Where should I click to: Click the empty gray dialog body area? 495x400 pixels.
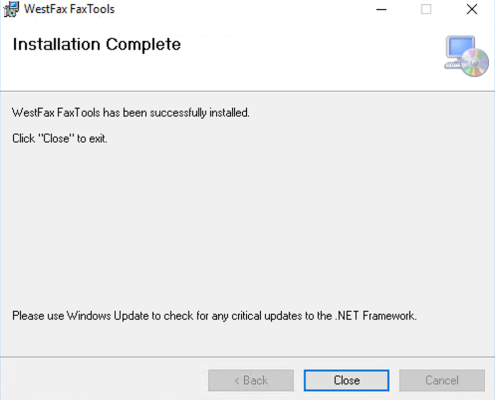tap(247, 227)
